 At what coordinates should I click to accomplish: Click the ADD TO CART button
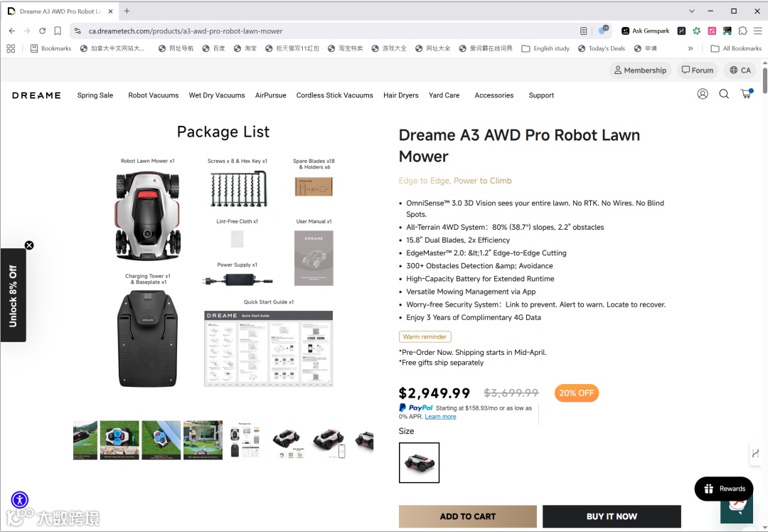tap(468, 516)
